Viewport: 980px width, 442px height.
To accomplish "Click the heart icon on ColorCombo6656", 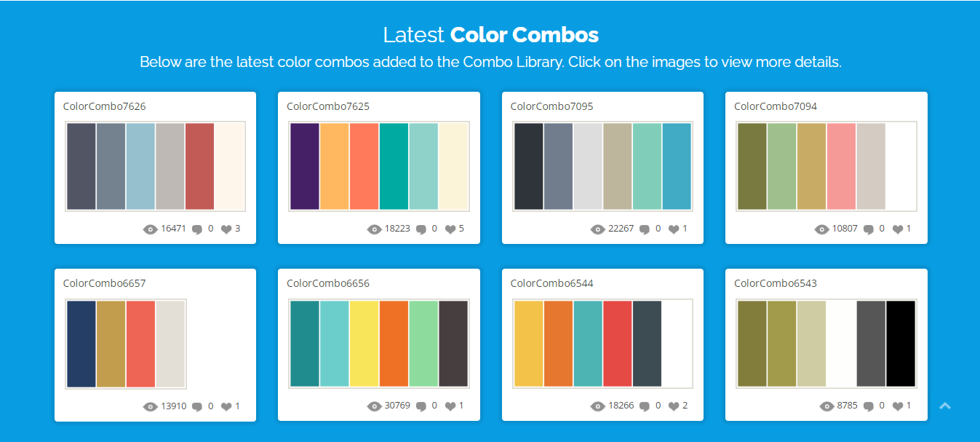I will (450, 407).
